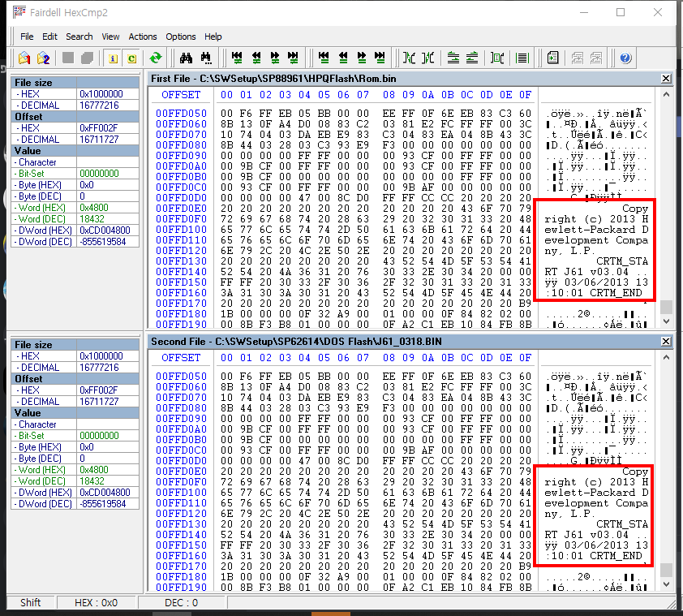The height and width of the screenshot is (616, 683).
Task: Click the 'DEC : 0' status bar entry
Action: pyautogui.click(x=181, y=602)
